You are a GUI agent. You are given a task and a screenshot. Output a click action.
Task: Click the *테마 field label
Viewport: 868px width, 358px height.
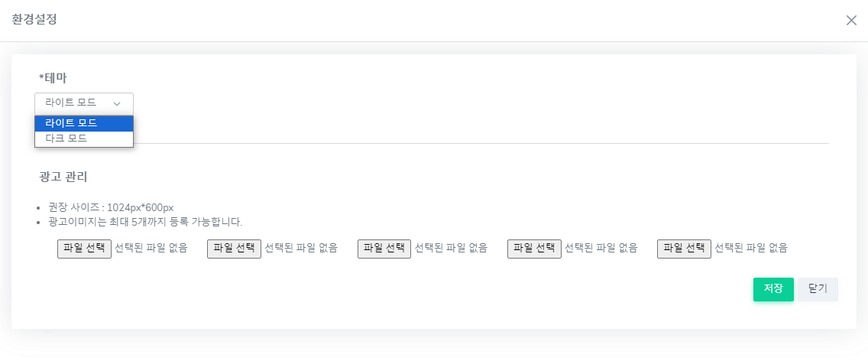53,77
